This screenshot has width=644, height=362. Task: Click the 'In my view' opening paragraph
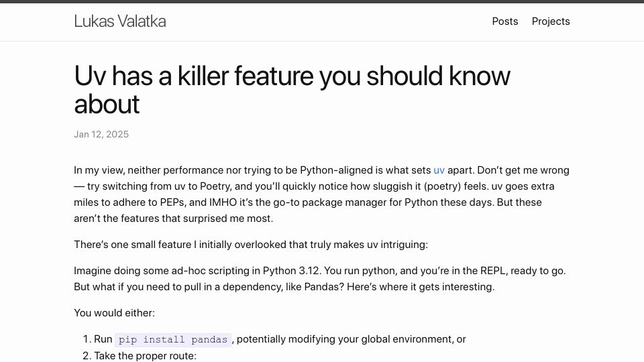pos(321,194)
